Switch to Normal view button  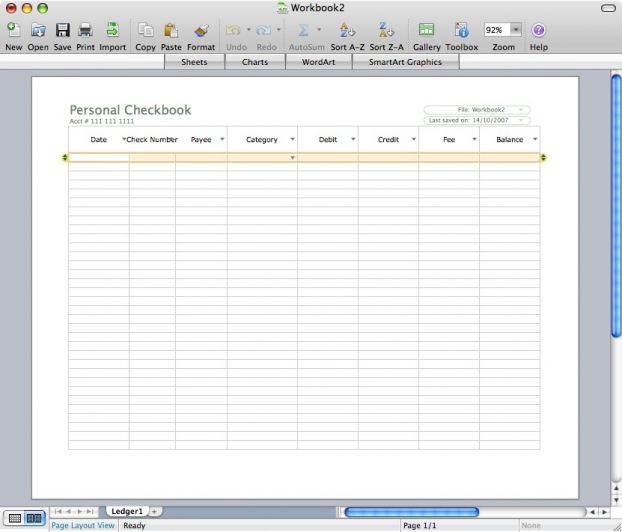(15, 518)
